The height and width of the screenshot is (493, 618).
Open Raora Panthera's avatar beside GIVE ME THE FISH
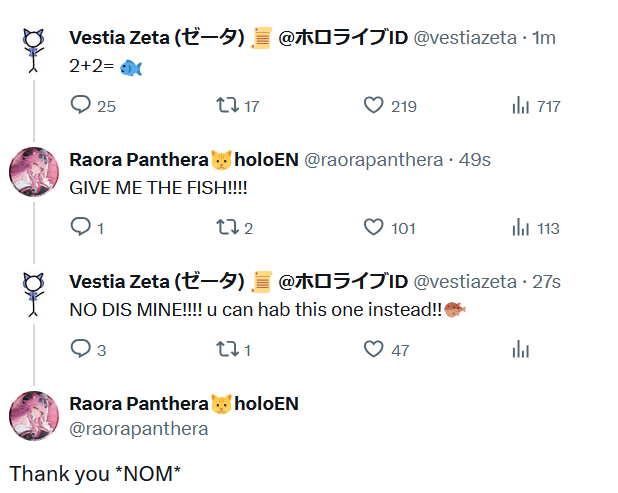[x=34, y=173]
